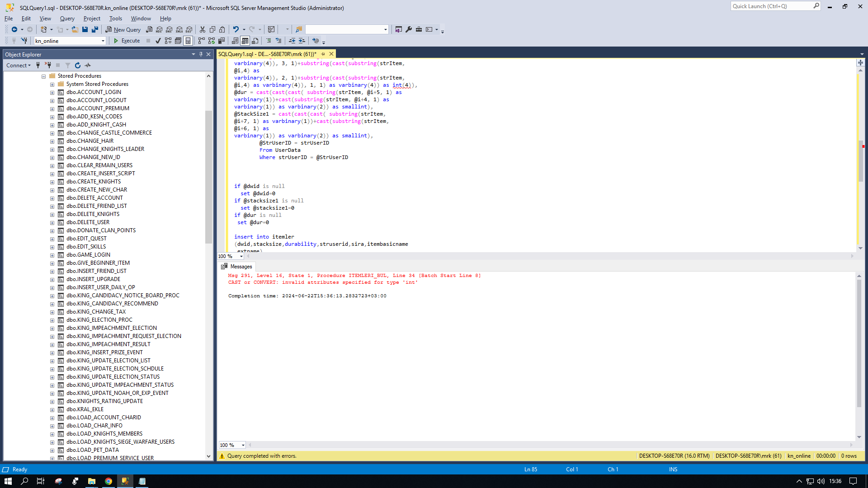Click the Save All icon
Viewport: 868px width, 488px height.
tap(95, 29)
